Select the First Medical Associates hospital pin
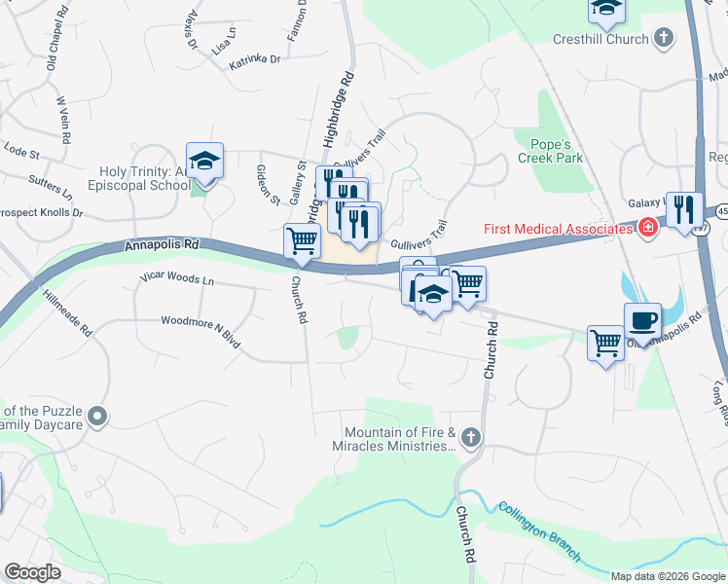 coord(647,228)
